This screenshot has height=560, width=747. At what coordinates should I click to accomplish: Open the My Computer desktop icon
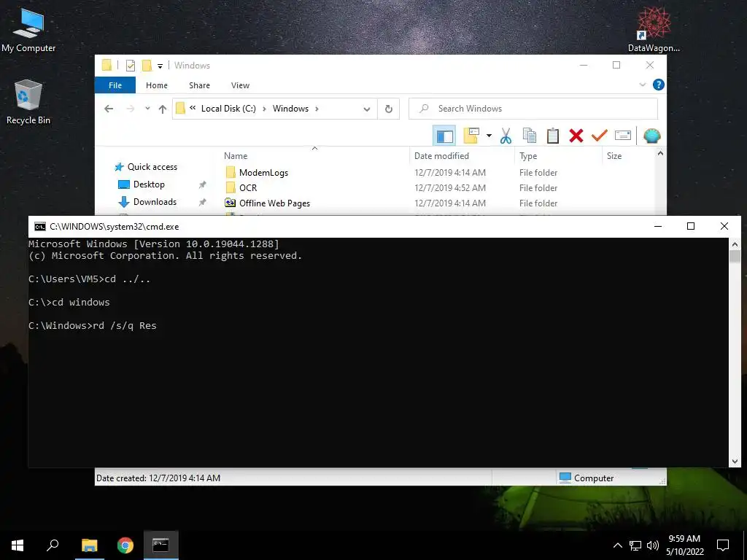(28, 31)
